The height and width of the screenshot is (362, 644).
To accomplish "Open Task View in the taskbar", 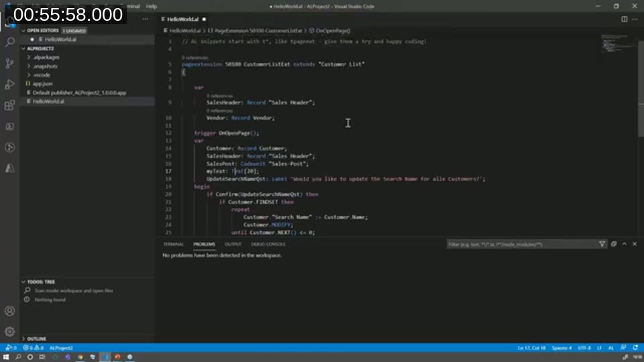I will click(42, 357).
